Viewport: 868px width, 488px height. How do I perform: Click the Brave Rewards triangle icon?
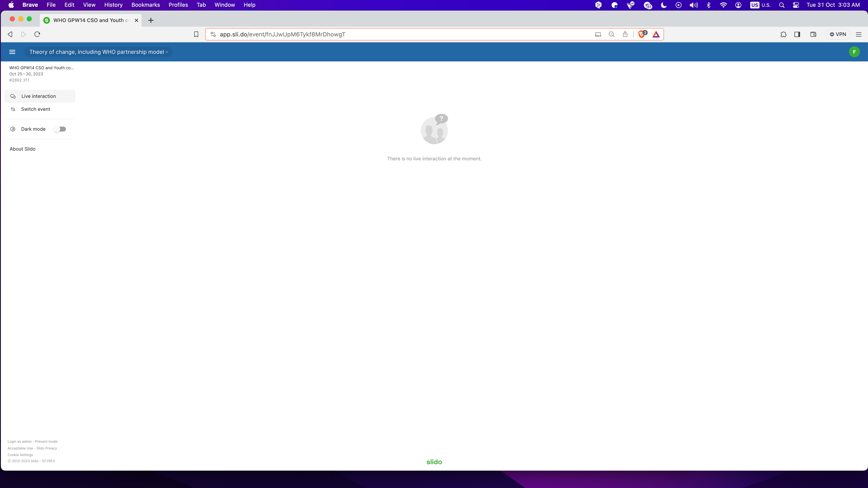pos(656,34)
